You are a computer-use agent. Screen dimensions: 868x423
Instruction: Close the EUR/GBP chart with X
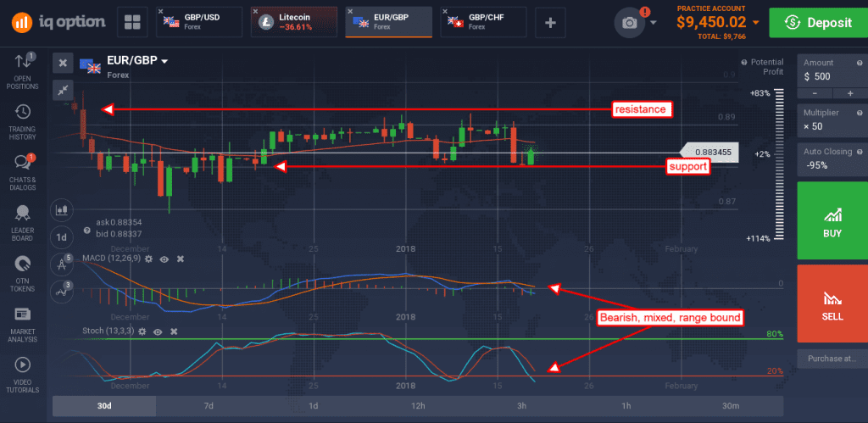(x=63, y=63)
